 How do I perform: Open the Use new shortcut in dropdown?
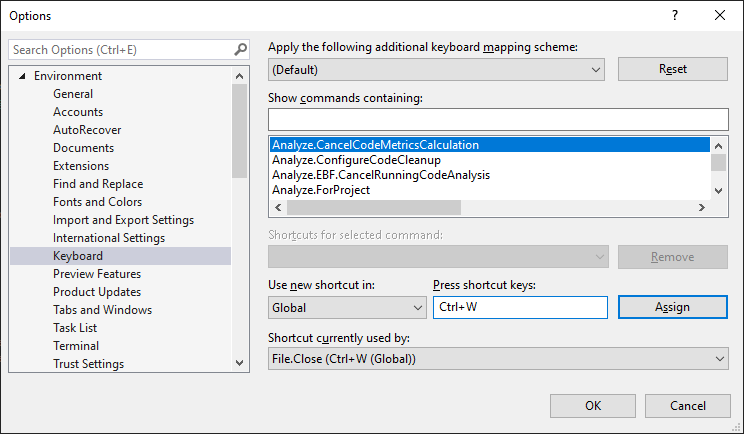[x=347, y=307]
